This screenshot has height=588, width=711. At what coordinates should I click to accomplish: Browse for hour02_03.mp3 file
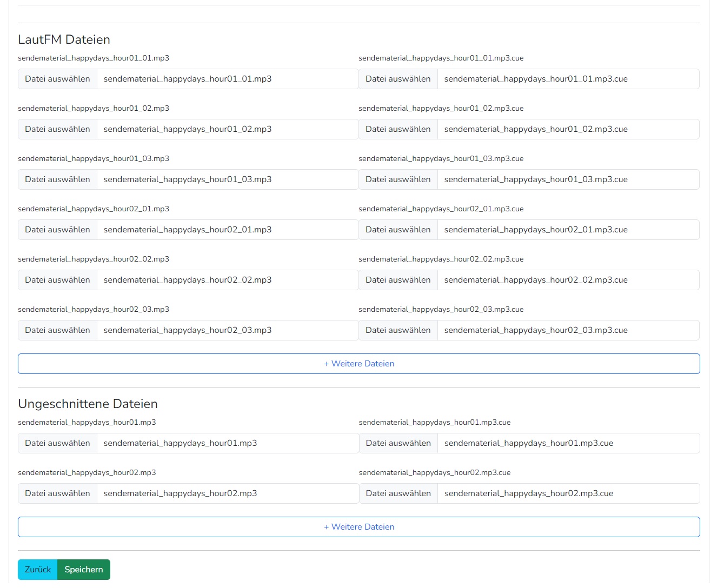tap(57, 330)
